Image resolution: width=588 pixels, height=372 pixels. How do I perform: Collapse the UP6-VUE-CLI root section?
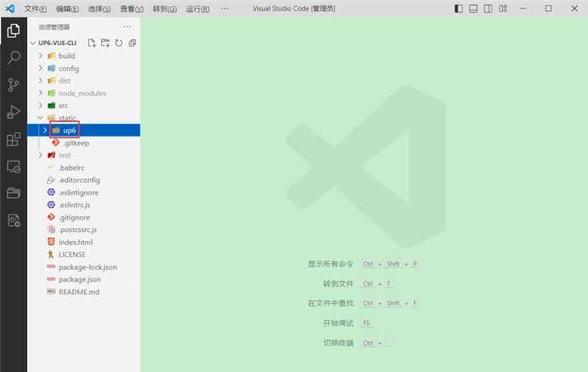coord(33,43)
